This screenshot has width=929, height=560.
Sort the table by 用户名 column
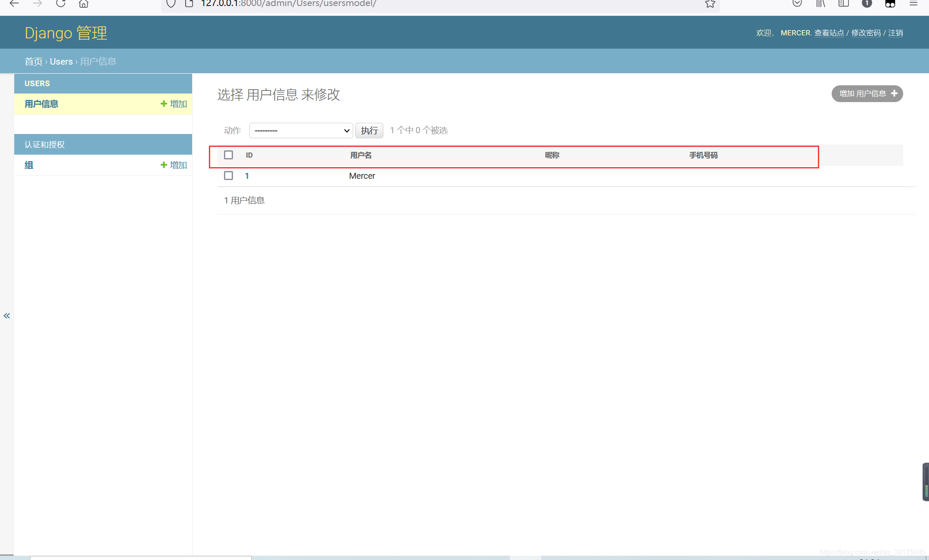(361, 155)
